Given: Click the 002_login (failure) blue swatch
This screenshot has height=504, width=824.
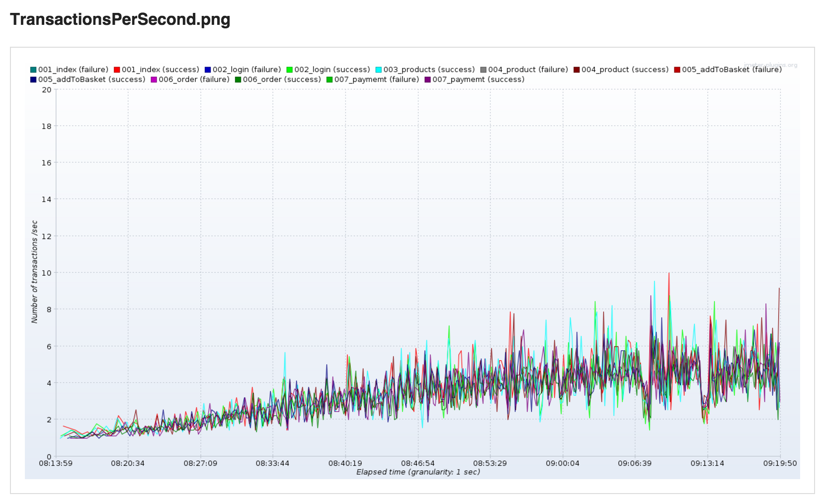Looking at the screenshot, I should point(208,70).
